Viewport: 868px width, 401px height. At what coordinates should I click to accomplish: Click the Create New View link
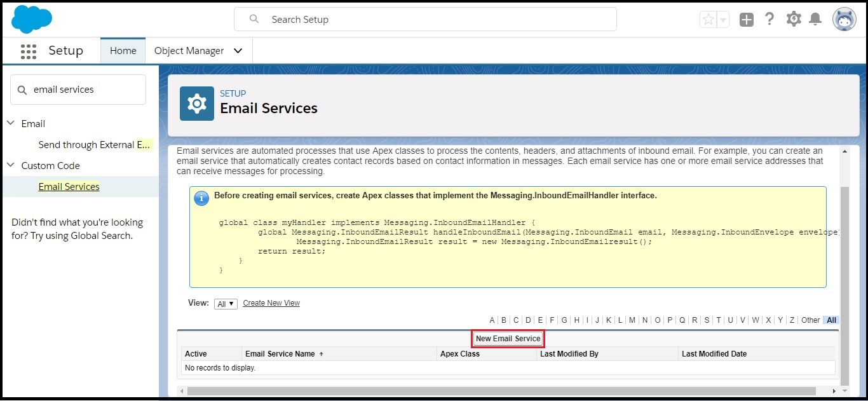click(x=271, y=303)
